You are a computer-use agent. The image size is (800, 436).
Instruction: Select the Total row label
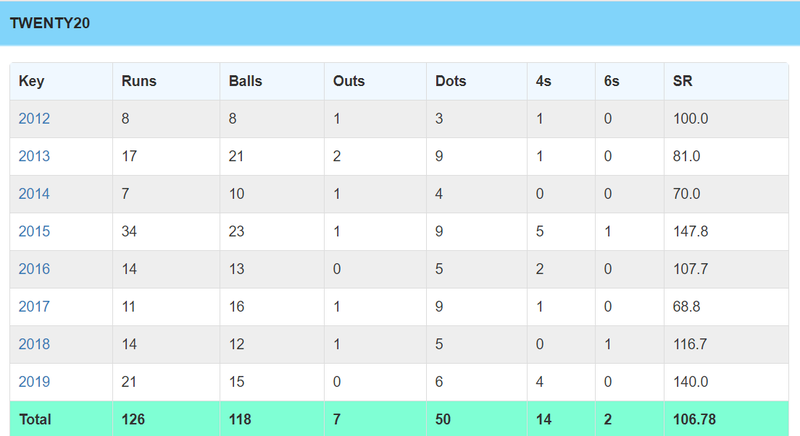point(35,419)
